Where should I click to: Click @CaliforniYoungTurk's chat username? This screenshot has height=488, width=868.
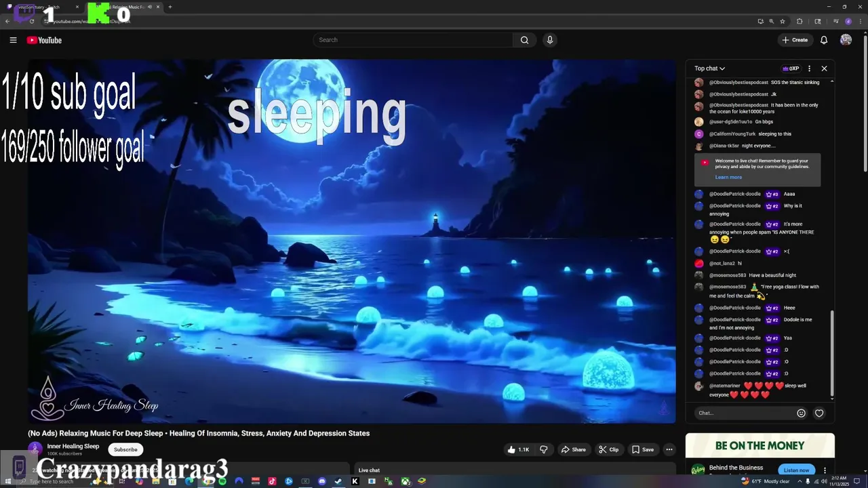pos(732,134)
